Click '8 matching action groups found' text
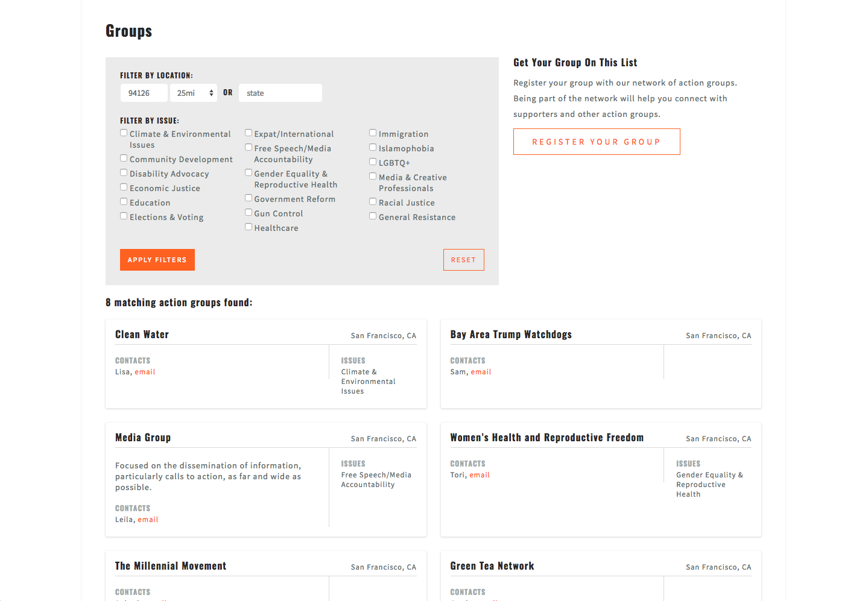The image size is (868, 601). 179,303
